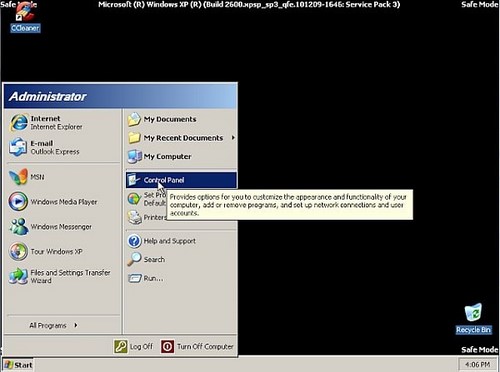Click the My Recent Documents folder icon

[x=134, y=138]
